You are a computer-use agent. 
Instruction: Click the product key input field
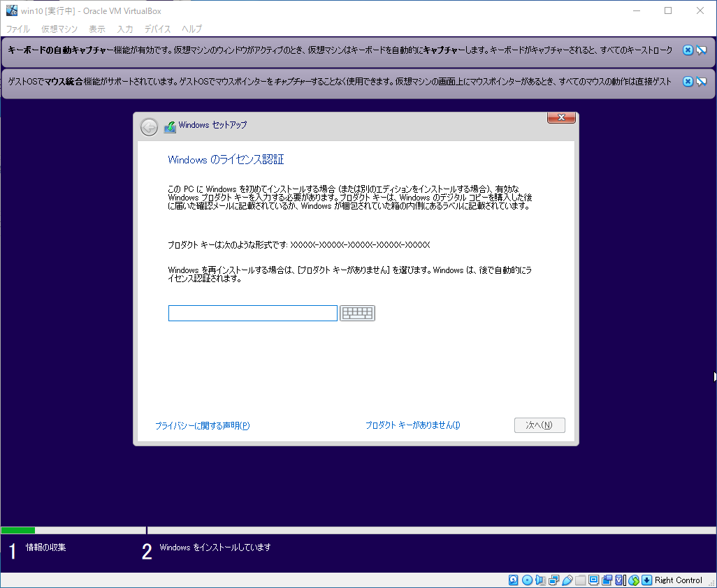click(x=253, y=313)
